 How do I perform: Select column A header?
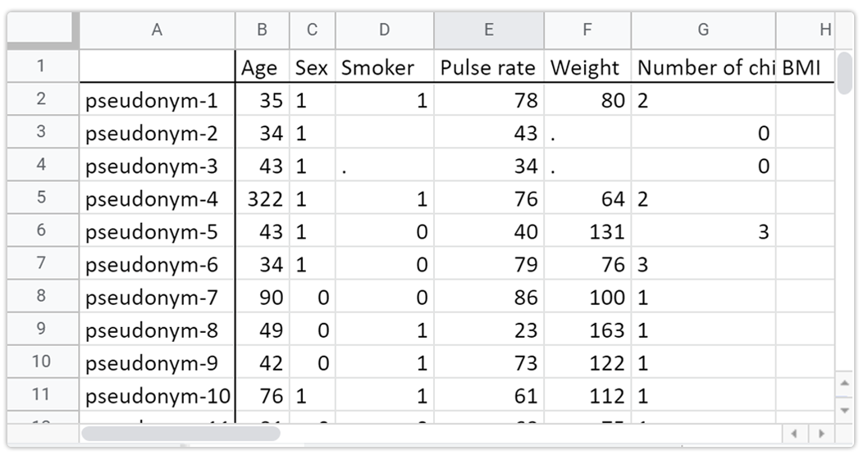[157, 30]
